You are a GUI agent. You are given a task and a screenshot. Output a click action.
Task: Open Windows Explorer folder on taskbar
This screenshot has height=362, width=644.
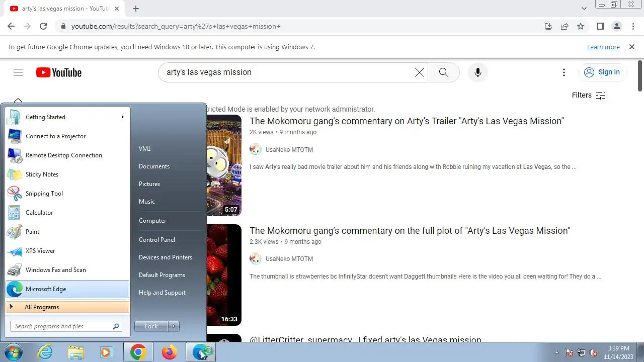(76, 352)
